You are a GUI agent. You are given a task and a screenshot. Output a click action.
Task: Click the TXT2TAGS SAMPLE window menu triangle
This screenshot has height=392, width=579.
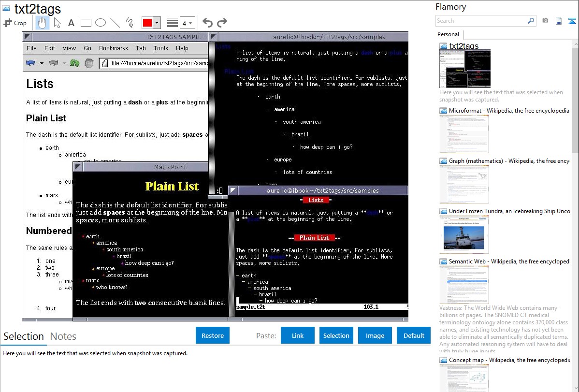pyautogui.click(x=27, y=37)
